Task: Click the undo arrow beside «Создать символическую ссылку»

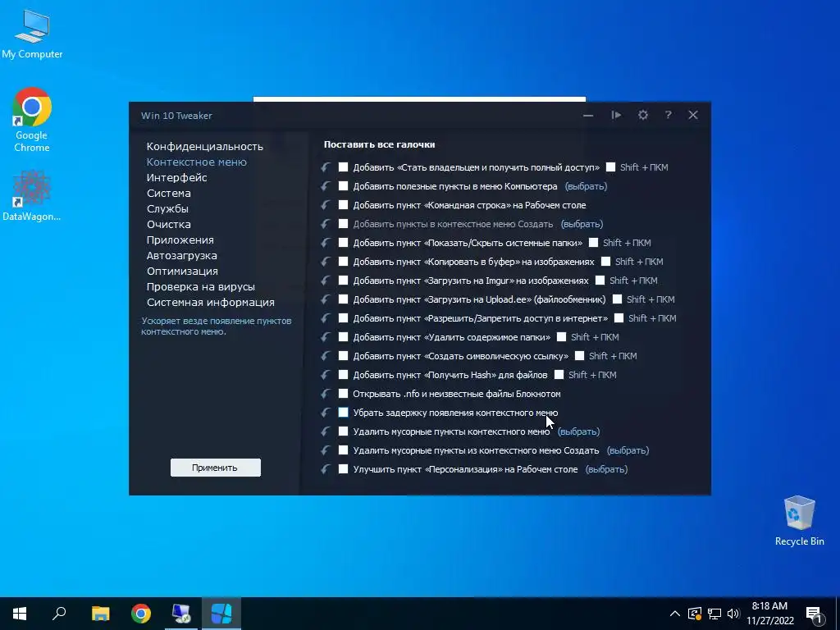Action: click(x=325, y=356)
